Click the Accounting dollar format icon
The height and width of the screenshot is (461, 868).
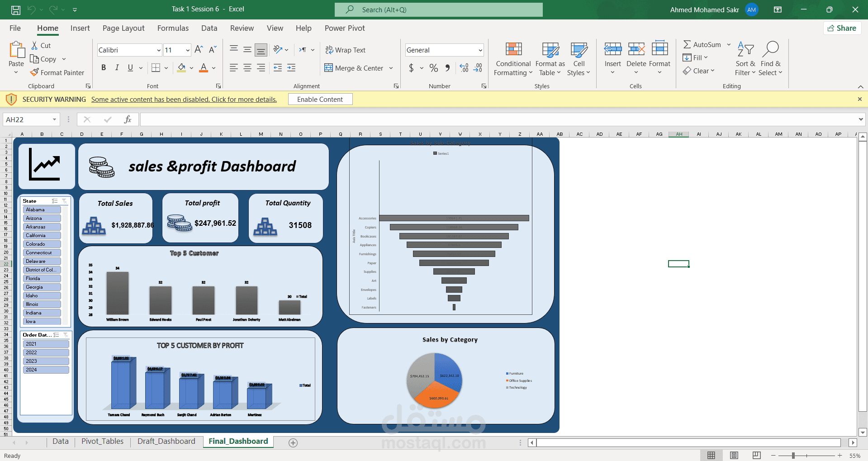[x=411, y=68]
